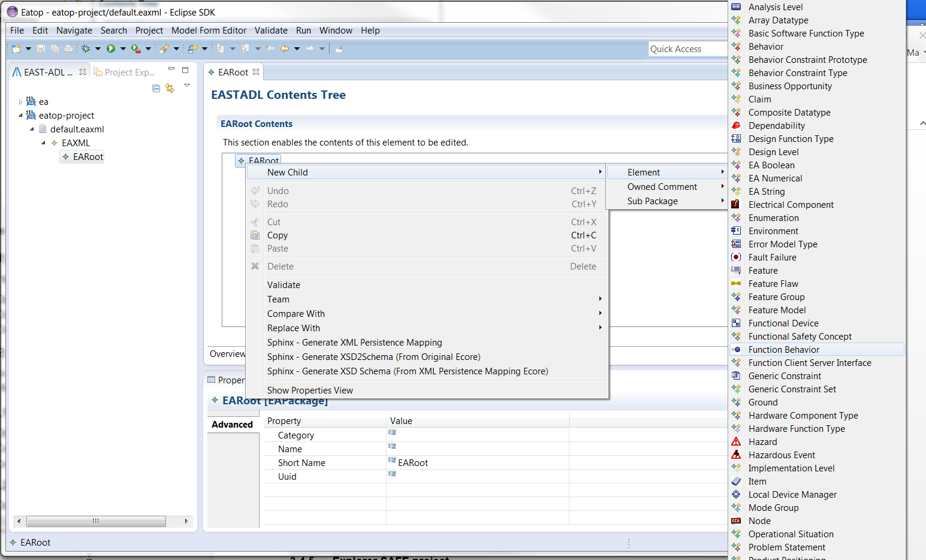Click the Debug bug icon
Screen dimensions: 926x560
pyautogui.click(x=86, y=49)
